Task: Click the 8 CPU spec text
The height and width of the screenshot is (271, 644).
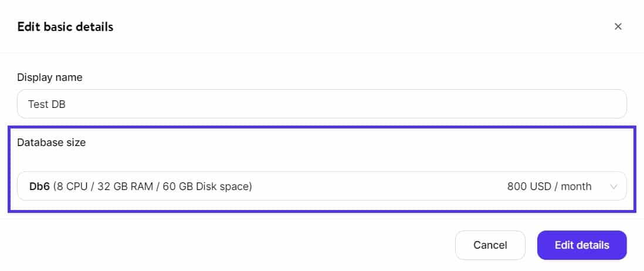Action: tap(72, 187)
